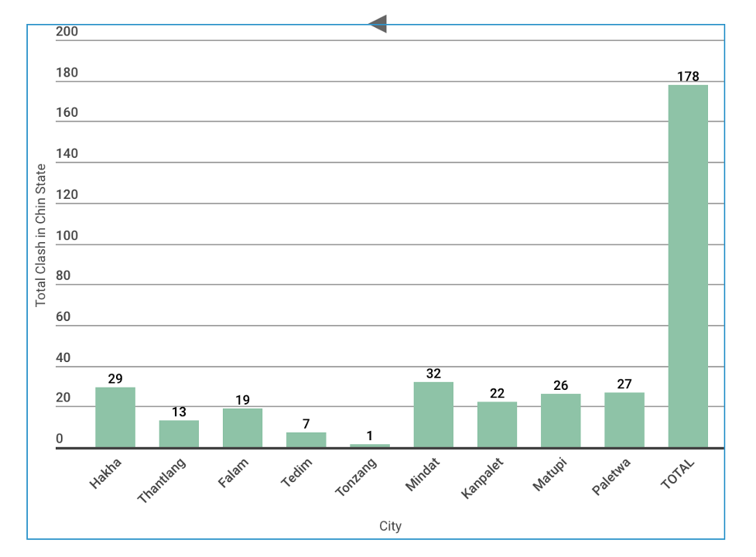Select the Mindat bar showing 32
This screenshot has width=756, height=557.
433,414
